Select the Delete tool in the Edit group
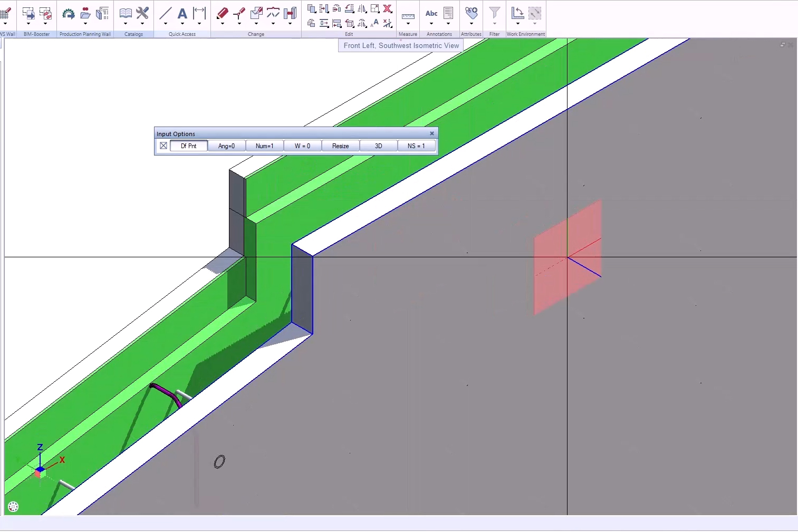798x532 pixels. click(388, 9)
